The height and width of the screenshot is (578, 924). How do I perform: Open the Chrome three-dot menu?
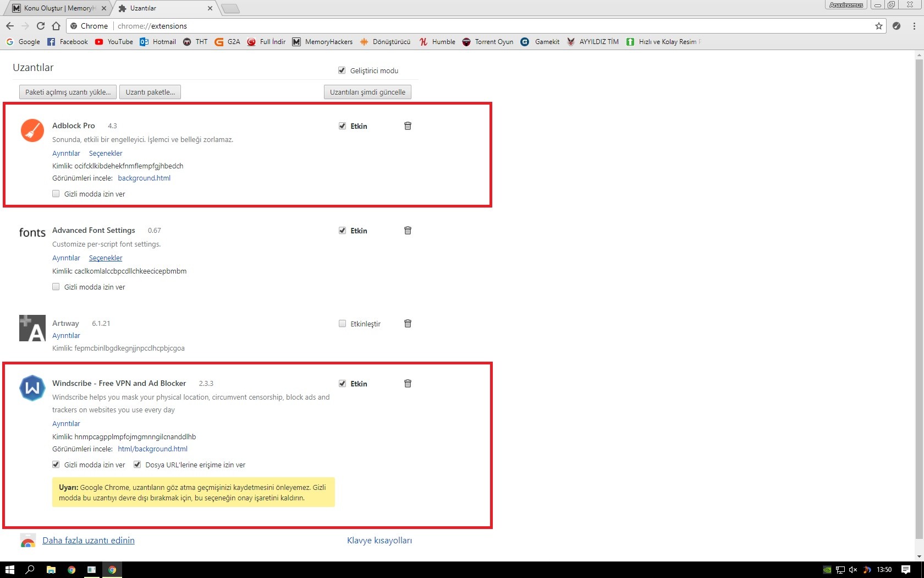pos(914,26)
